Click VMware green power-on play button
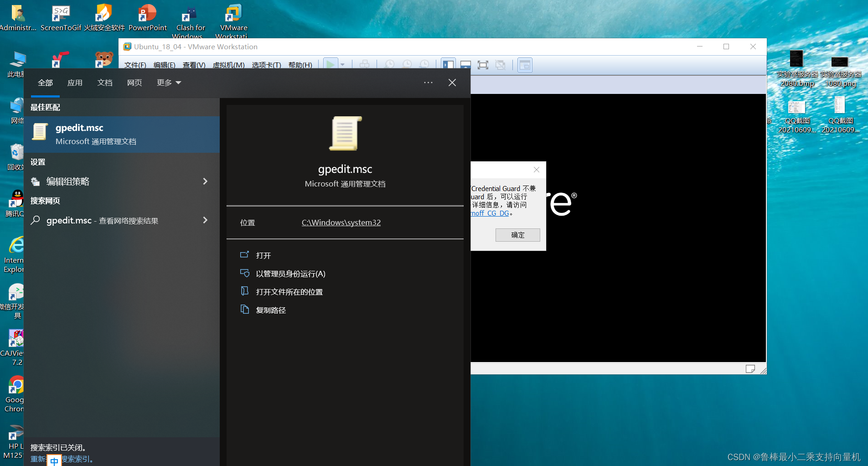Viewport: 868px width, 466px height. point(330,65)
